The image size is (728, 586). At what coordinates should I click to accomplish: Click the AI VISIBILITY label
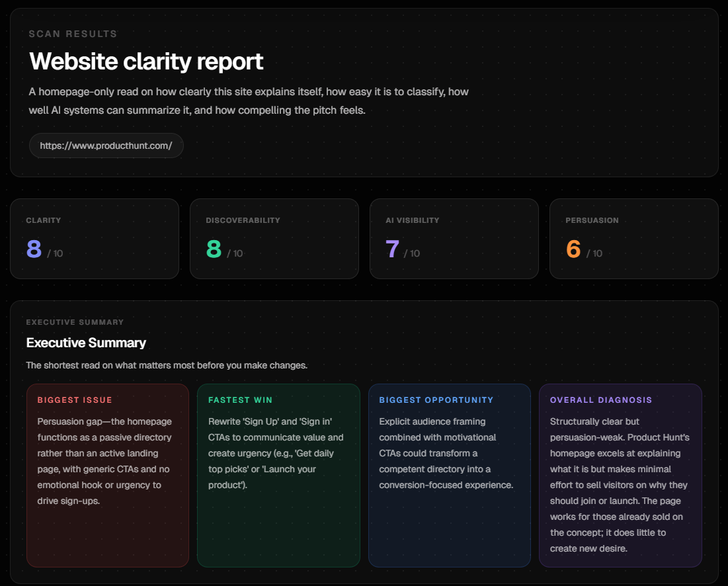(x=413, y=220)
